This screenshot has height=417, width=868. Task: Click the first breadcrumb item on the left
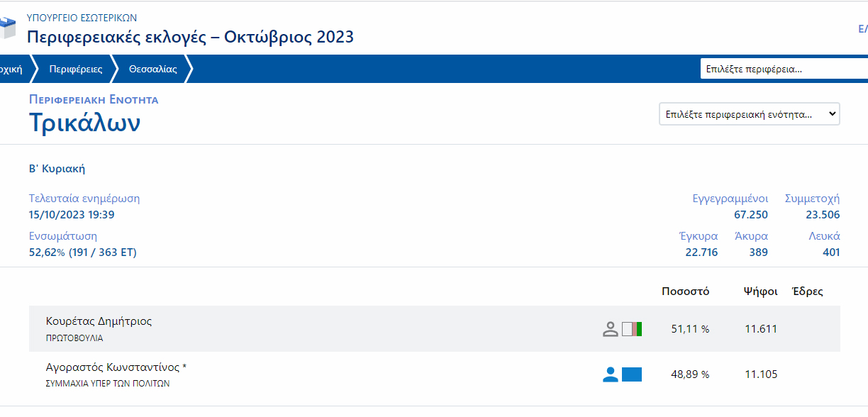11,69
